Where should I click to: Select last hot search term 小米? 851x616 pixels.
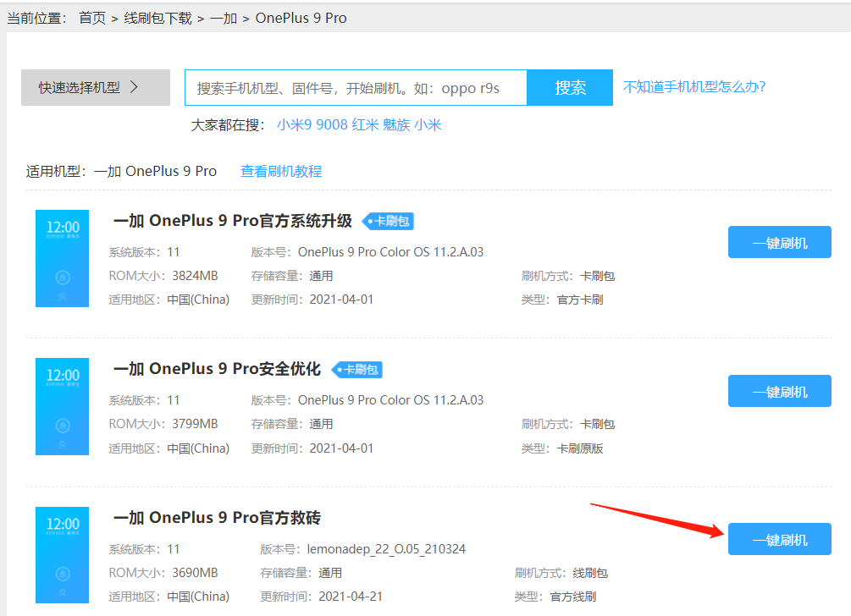(x=428, y=124)
